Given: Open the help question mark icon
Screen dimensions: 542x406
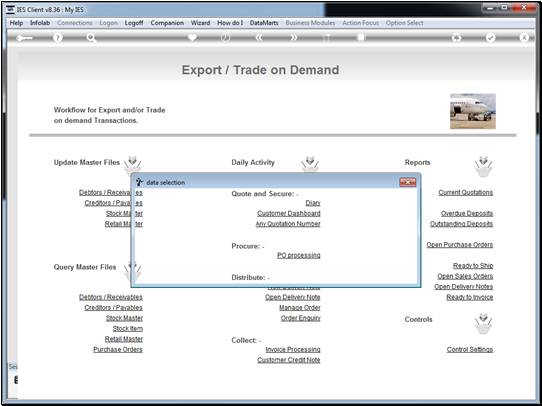Looking at the screenshot, I should click(58, 38).
